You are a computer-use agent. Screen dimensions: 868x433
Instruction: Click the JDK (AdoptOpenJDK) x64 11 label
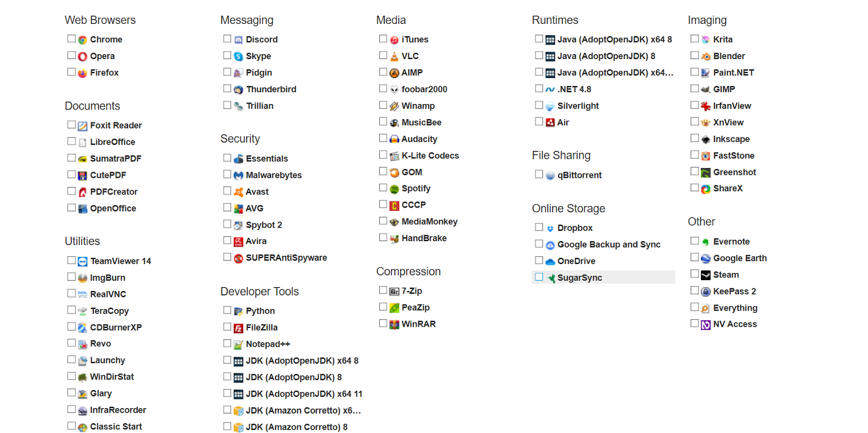pyautogui.click(x=304, y=394)
